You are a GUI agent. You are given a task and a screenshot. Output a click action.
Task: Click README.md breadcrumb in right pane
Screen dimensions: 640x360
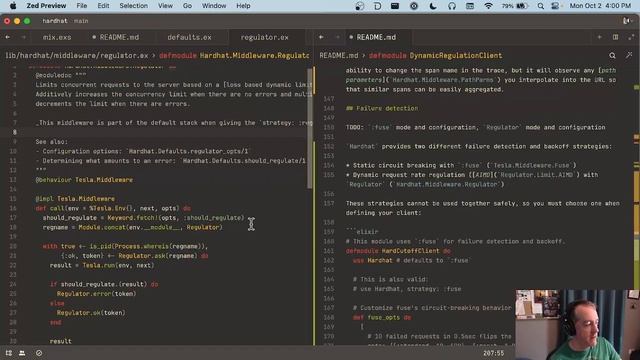tap(339, 56)
